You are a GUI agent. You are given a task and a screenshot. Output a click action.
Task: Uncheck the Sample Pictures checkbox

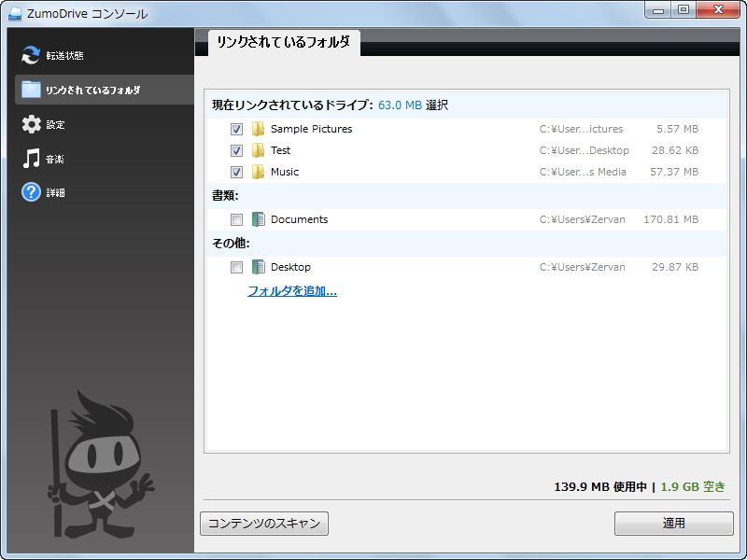click(236, 129)
